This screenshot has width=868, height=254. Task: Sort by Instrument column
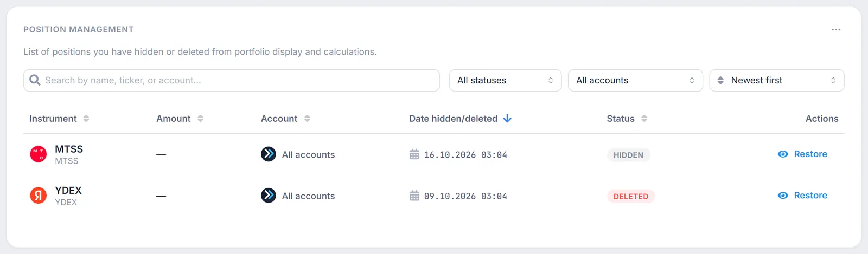(59, 119)
